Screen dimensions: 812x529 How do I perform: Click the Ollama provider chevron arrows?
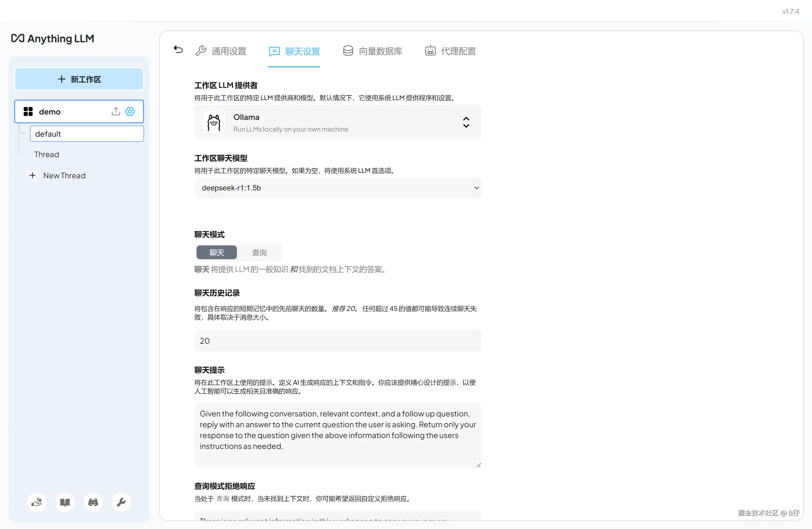pos(466,122)
